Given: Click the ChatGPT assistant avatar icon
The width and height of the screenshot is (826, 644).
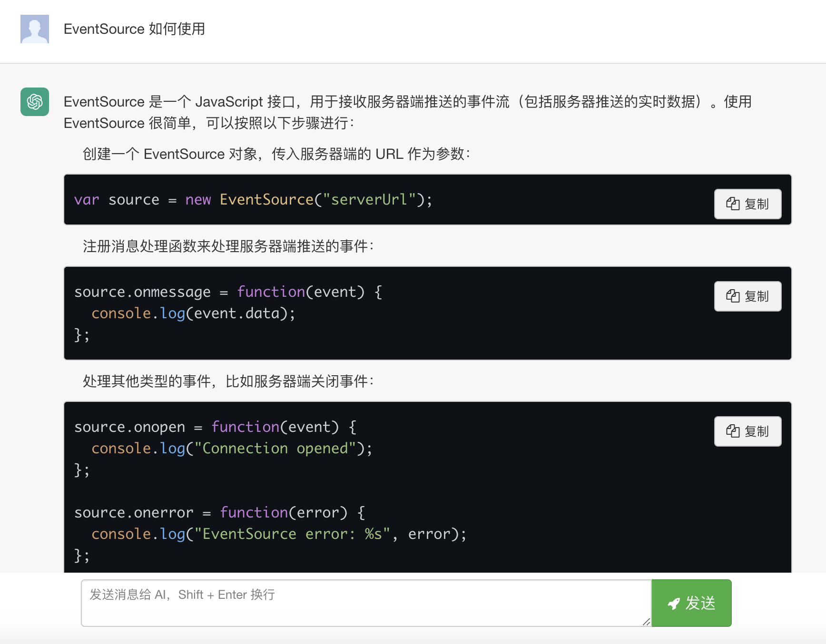Looking at the screenshot, I should point(34,102).
